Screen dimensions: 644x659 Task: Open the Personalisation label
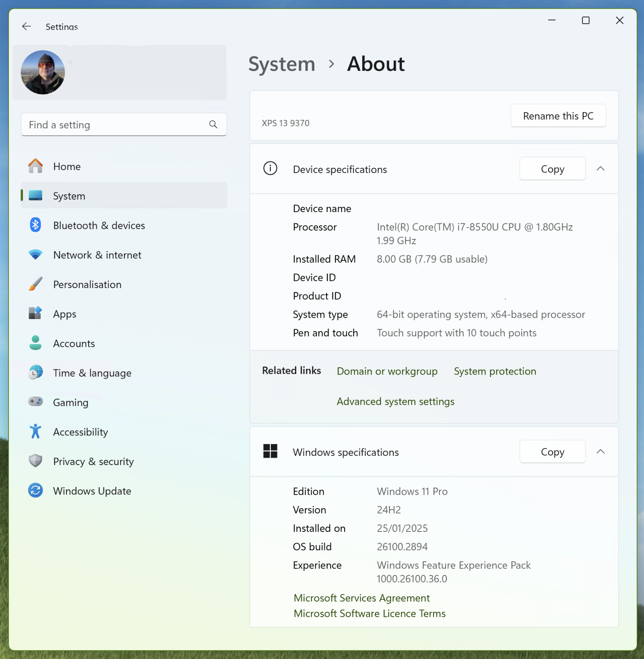(87, 284)
